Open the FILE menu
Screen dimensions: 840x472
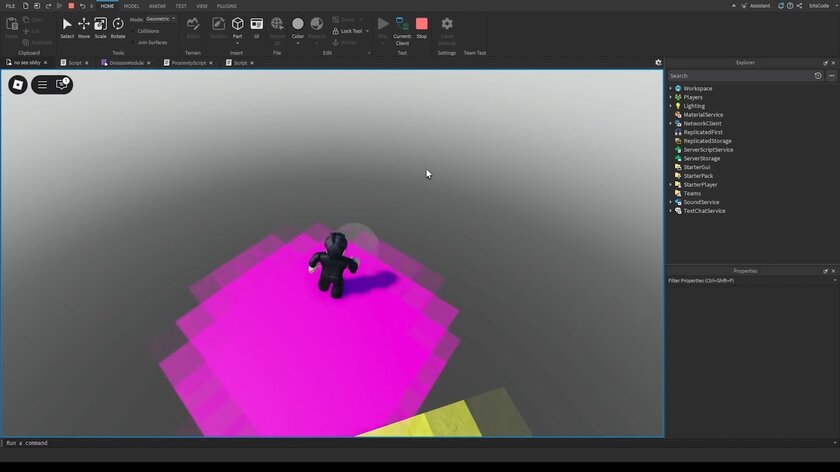(10, 6)
